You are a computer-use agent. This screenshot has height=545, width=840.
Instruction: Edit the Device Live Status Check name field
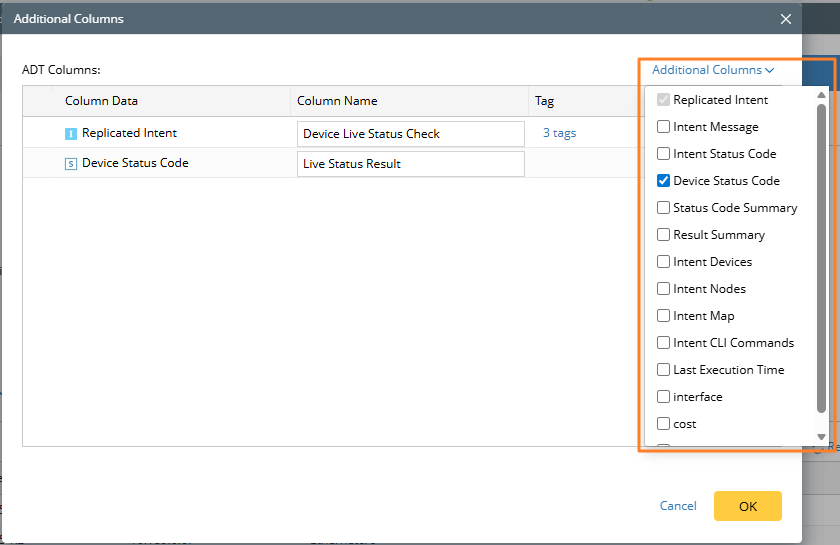pos(410,134)
